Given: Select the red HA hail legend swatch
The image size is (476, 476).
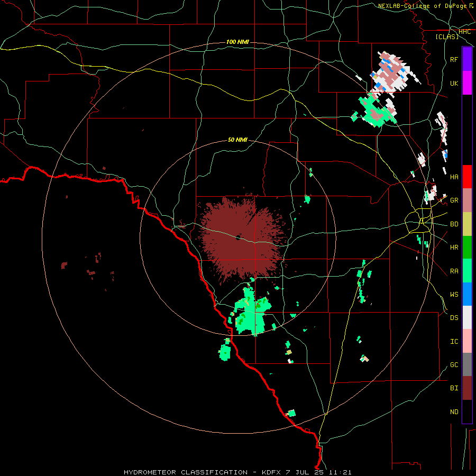Looking at the screenshot, I should tap(467, 177).
